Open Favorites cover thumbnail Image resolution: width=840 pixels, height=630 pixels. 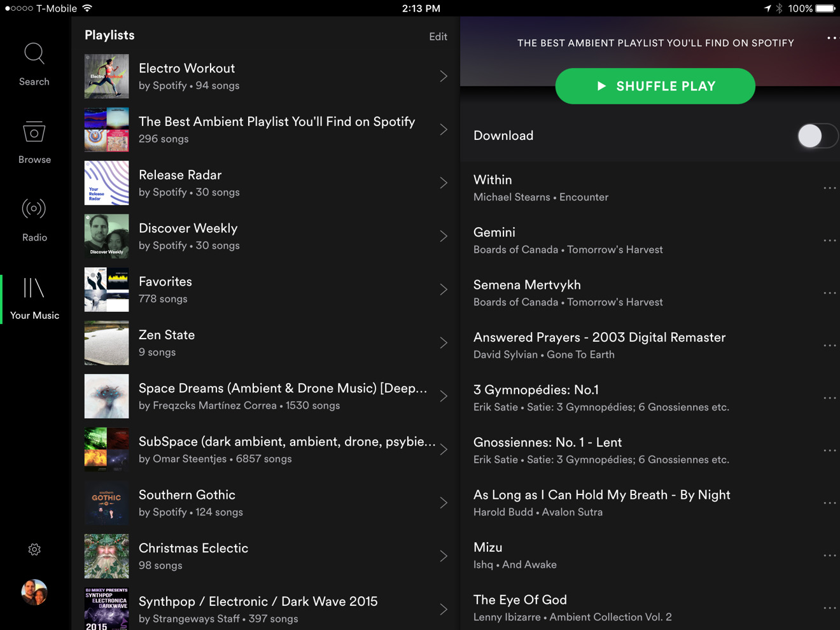click(x=106, y=290)
